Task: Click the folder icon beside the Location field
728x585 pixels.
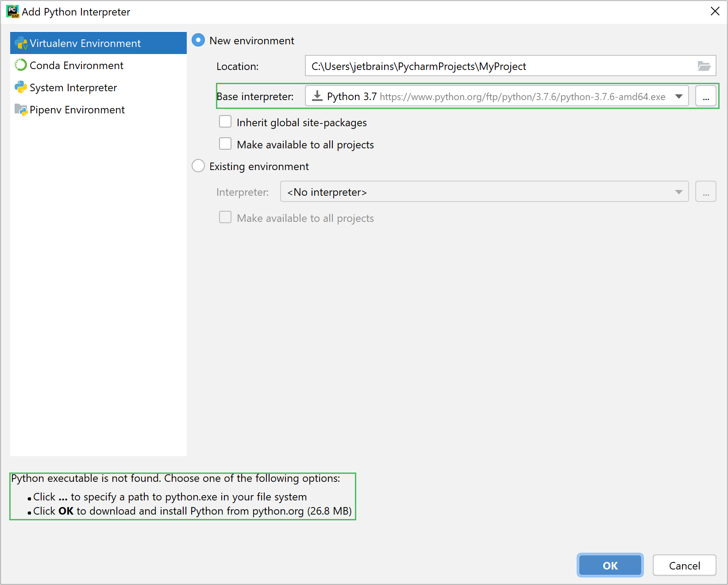Action: (705, 66)
